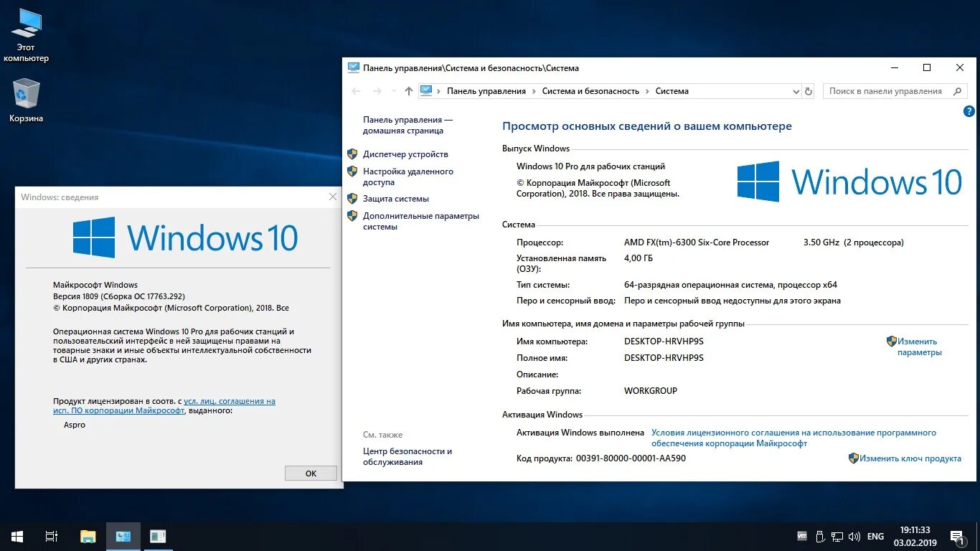980x551 pixels.
Task: Expand the address bar history dropdown
Action: tap(796, 91)
